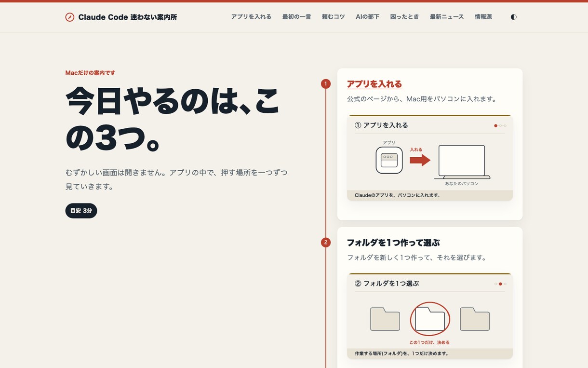Open 最初の一言 in the navigation bar
The height and width of the screenshot is (368, 588).
point(296,17)
